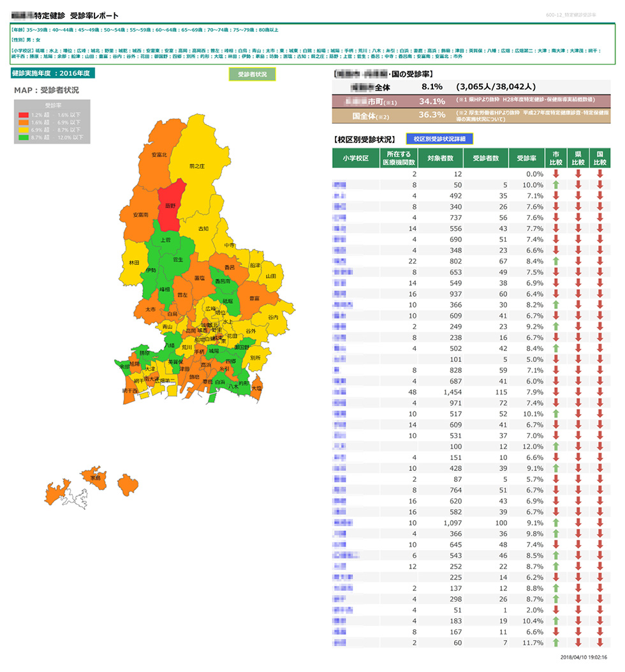Select the green 市比較 arrow in the 12.0% row
Viewport: 625px width, 672px height.
(x=555, y=447)
